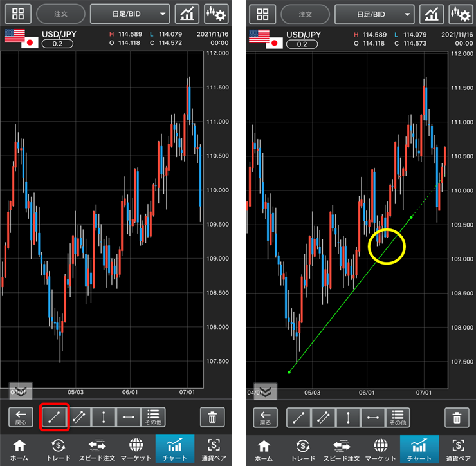476x466 pixels.
Task: Open technical indicator chart icon in right screen
Action: 431,14
